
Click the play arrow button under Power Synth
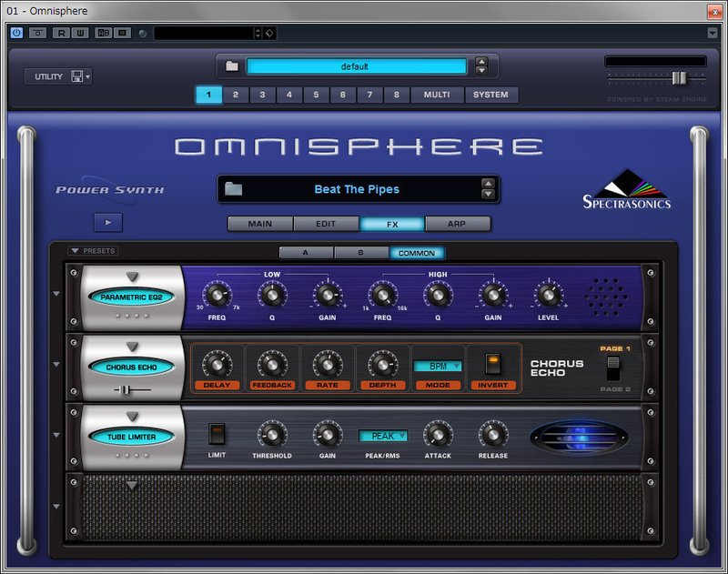(x=108, y=222)
